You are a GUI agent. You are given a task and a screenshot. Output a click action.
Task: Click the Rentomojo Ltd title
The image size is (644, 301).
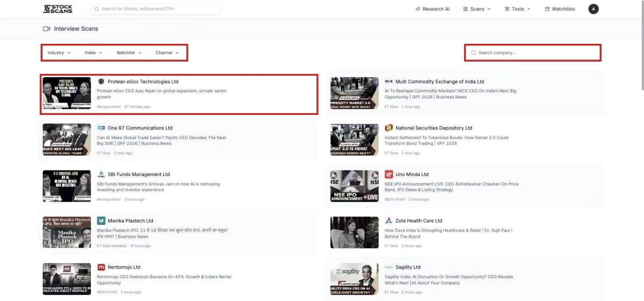(x=124, y=268)
